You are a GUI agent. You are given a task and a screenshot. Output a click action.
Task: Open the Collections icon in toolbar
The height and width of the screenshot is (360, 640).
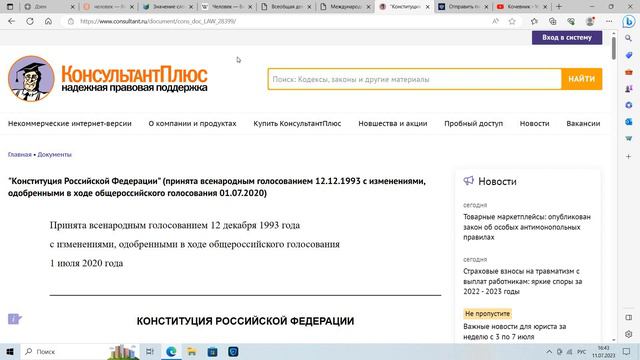(x=552, y=21)
